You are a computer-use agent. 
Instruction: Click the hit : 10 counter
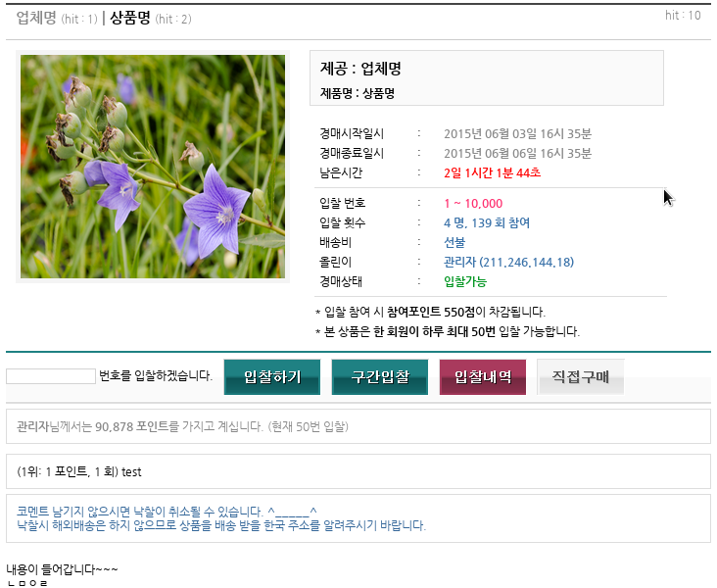(x=683, y=16)
